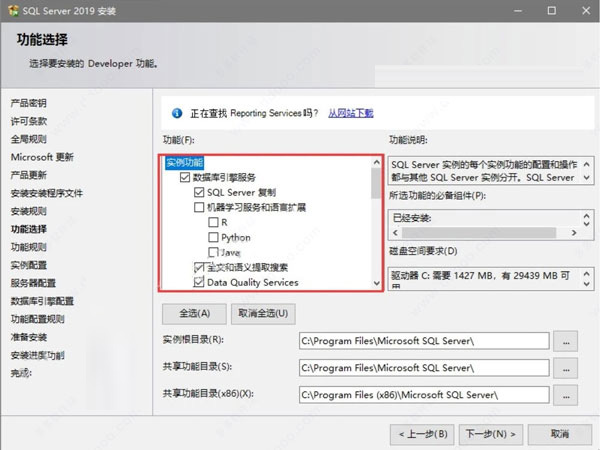Open the 从网站下载 link
This screenshot has height=450, width=600.
[x=351, y=113]
